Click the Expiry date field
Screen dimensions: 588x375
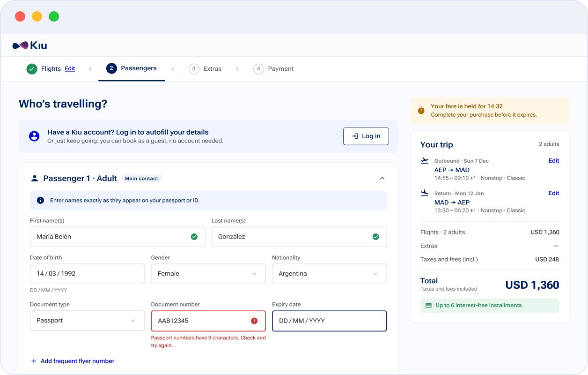tap(329, 321)
